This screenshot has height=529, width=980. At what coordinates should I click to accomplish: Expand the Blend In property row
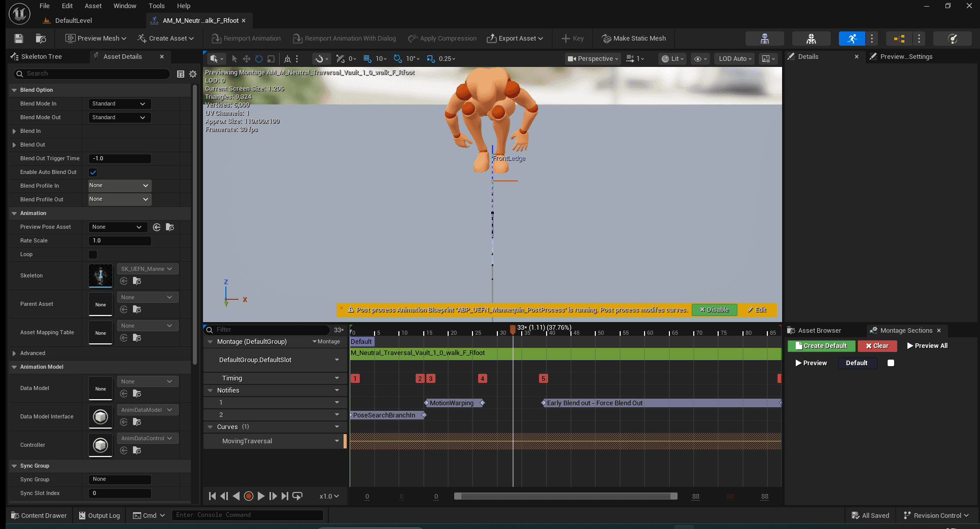[14, 131]
